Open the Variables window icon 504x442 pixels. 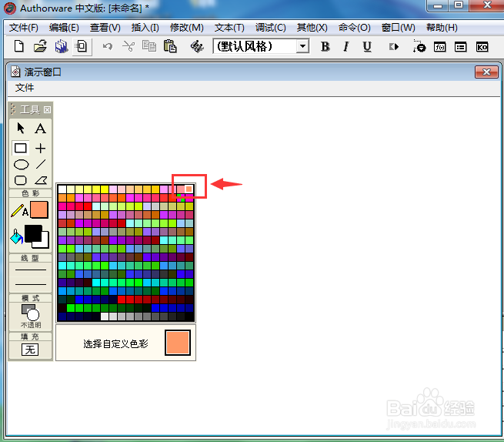[x=461, y=47]
